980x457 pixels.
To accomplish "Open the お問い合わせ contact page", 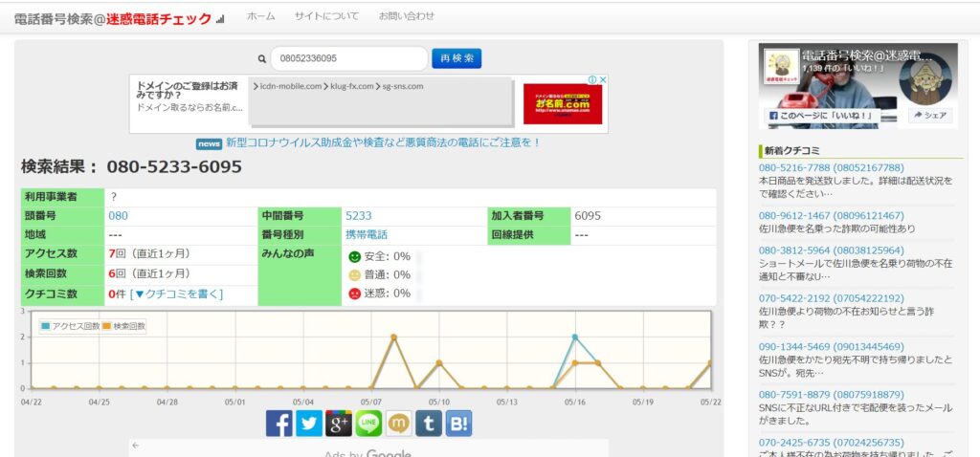I will tap(406, 16).
